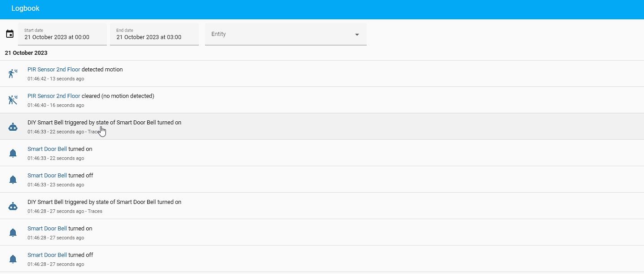Click the robot icon on the second automation entry
This screenshot has height=274, width=644.
point(13,206)
